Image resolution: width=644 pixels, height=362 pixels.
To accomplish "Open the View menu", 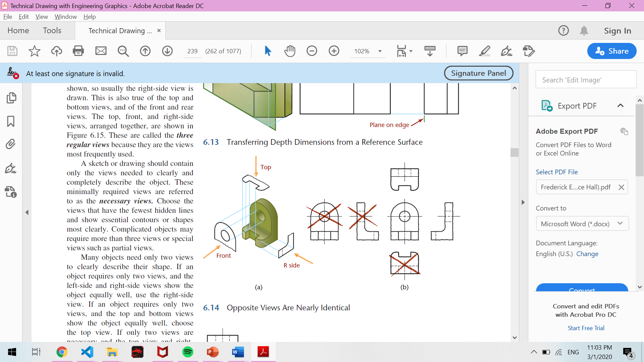I will coord(42,17).
